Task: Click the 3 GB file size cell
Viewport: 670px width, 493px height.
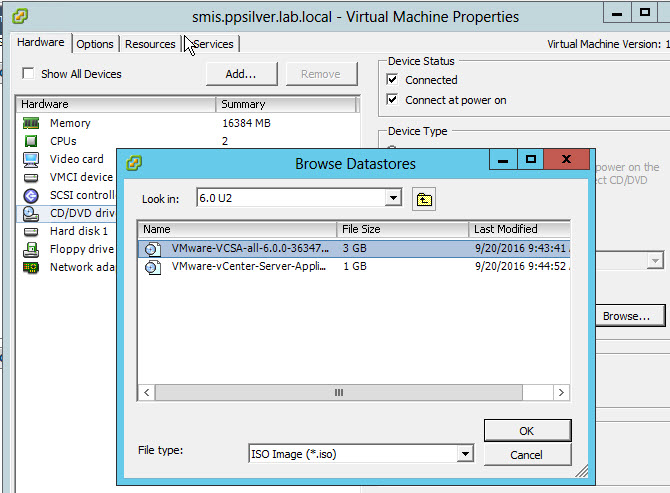Action: coord(355,248)
